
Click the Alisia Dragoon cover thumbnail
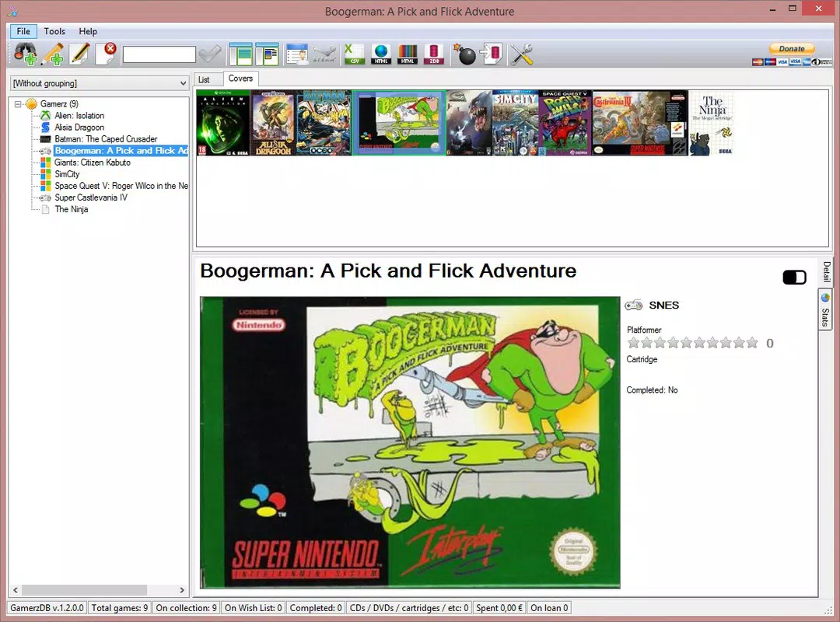273,123
